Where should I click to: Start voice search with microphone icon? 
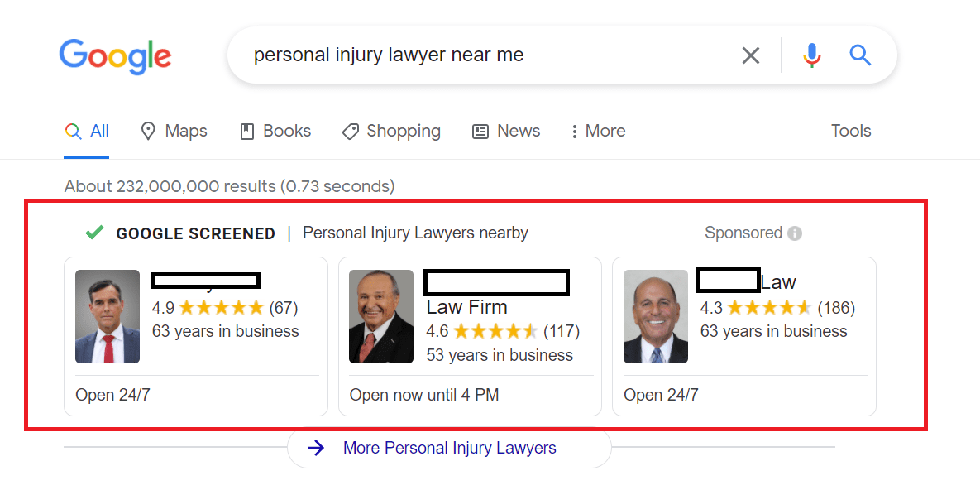[x=811, y=55]
